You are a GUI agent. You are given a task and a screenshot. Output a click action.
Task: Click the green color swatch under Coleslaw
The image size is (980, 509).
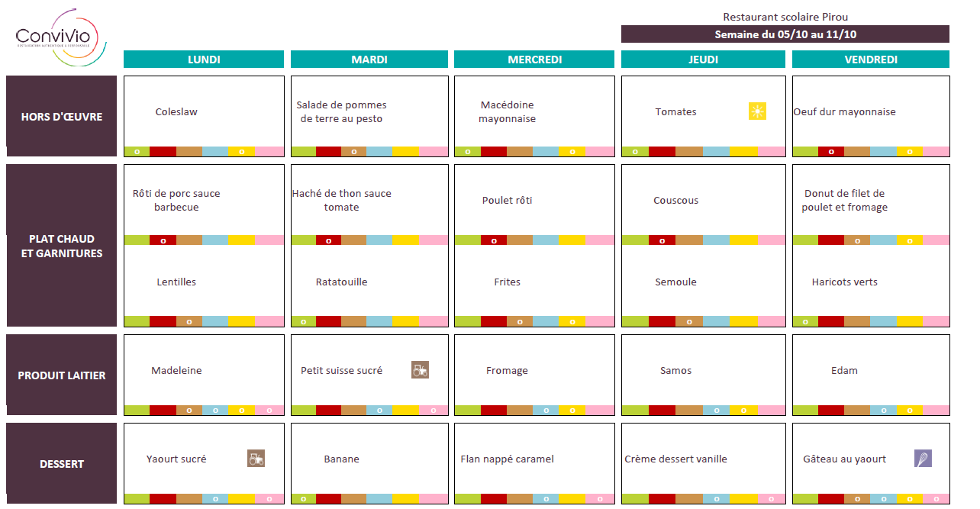[137, 151]
